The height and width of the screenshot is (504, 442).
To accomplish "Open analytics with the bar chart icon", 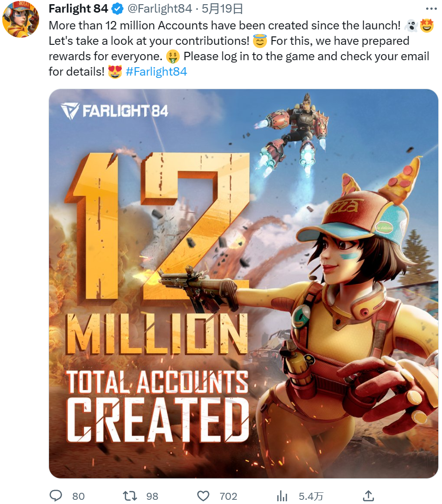I will click(x=282, y=496).
